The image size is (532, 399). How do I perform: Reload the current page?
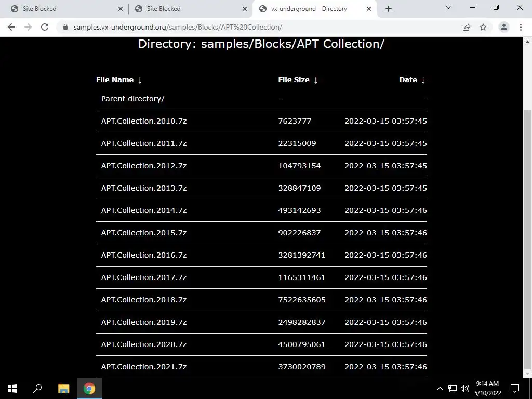coord(45,27)
